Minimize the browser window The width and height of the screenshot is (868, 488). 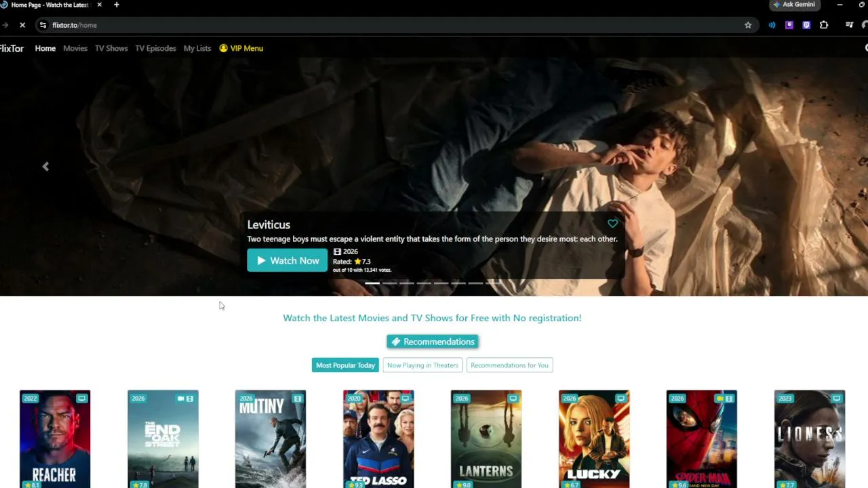[840, 5]
